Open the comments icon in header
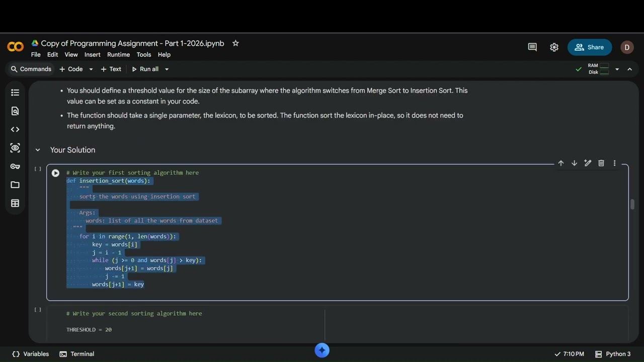644x362 pixels. click(x=532, y=47)
